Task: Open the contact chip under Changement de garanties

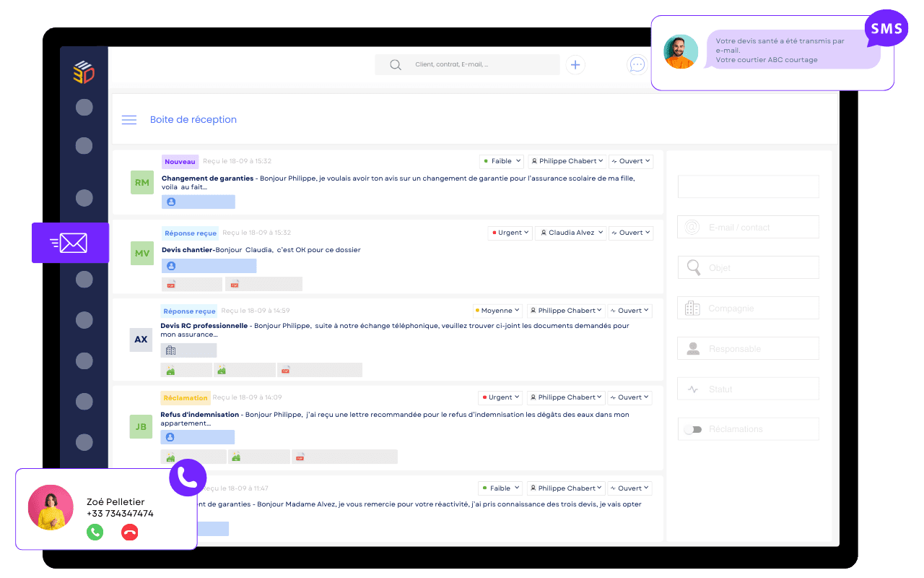Action: click(x=199, y=202)
